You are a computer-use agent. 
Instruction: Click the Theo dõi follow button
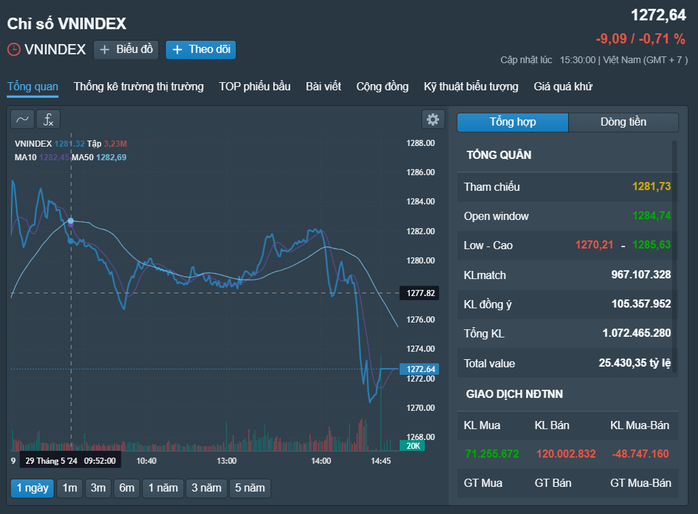point(201,49)
